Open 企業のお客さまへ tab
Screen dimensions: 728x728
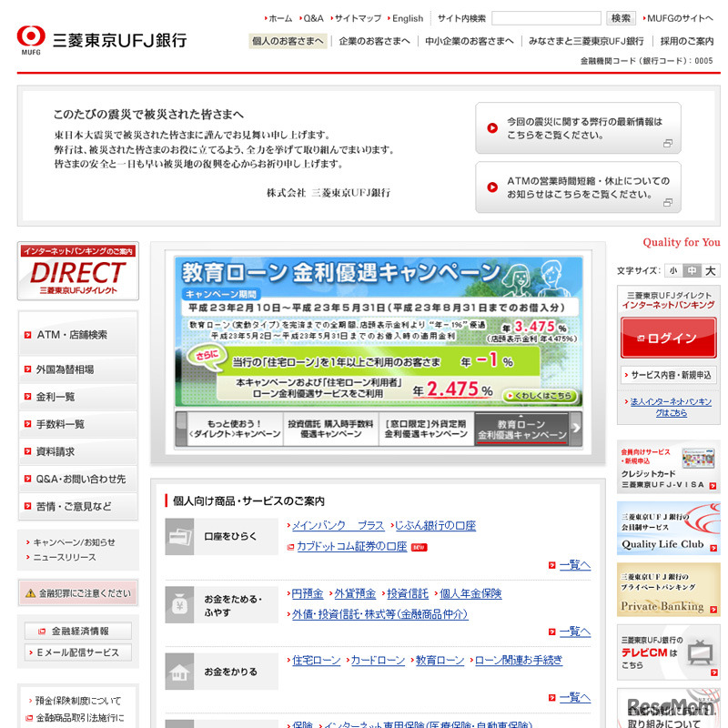(x=374, y=41)
